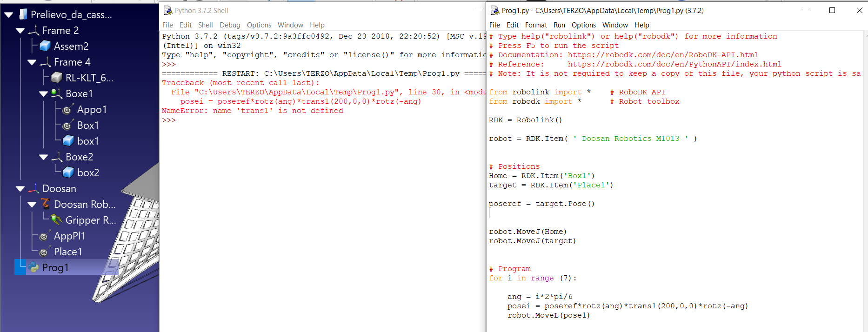Click the Gripper tool icon
The image size is (868, 332).
pos(57,219)
